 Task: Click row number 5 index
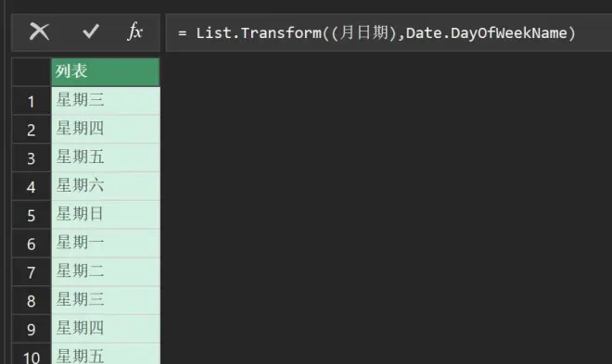tap(32, 215)
